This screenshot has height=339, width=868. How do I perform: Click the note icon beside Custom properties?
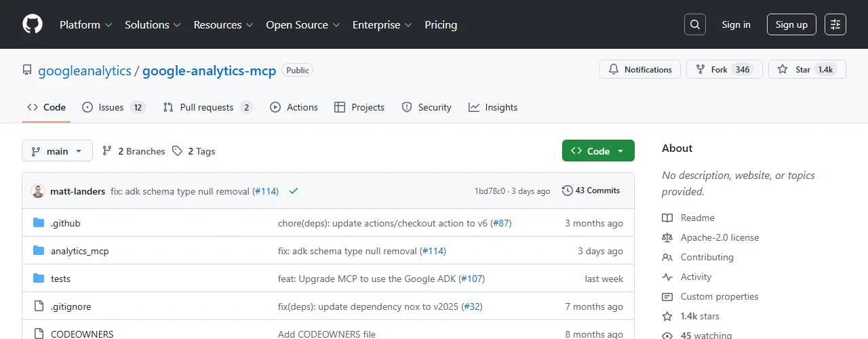pyautogui.click(x=667, y=296)
